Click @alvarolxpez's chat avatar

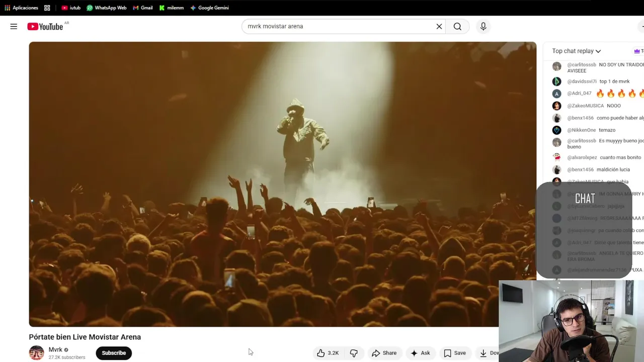tap(556, 157)
